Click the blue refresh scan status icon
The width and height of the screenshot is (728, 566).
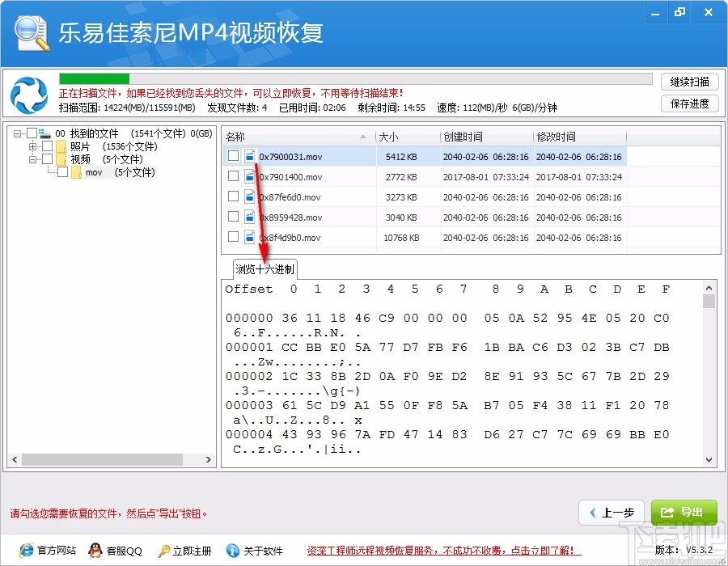pos(28,94)
